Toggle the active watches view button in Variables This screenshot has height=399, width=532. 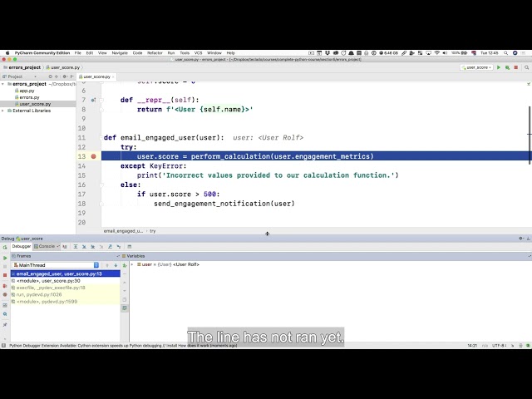tap(125, 308)
